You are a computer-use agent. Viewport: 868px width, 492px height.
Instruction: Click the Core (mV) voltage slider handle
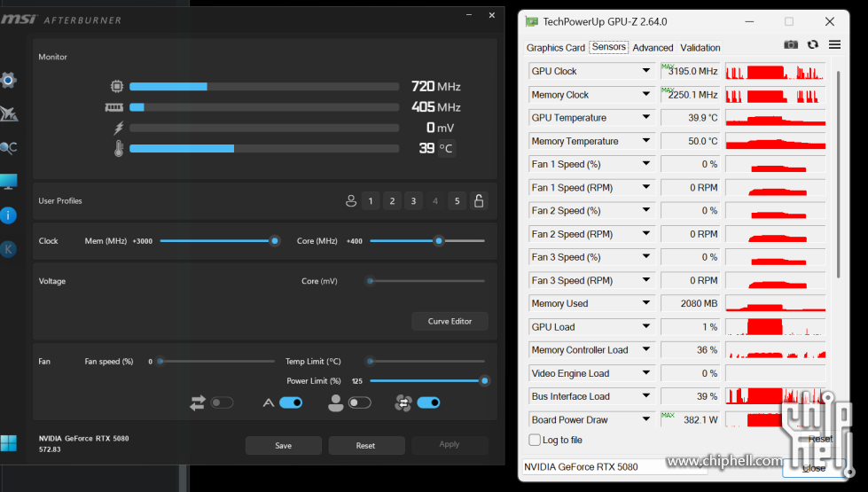click(371, 281)
